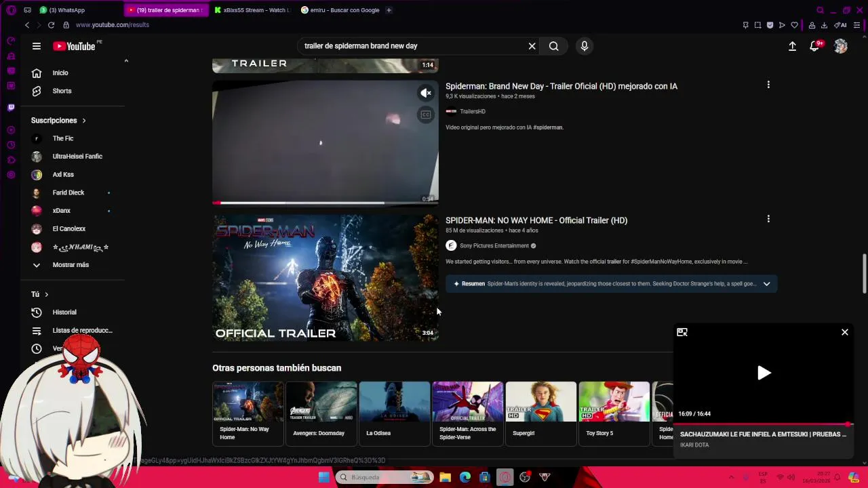Open more options for No Way Home video
Screen dimensions: 868x488
pyautogui.click(x=768, y=219)
